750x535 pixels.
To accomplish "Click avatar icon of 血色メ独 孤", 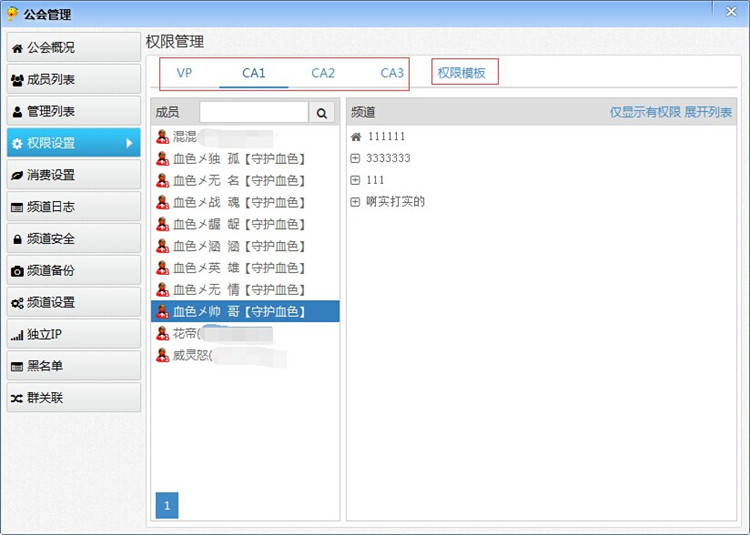I will 163,159.
